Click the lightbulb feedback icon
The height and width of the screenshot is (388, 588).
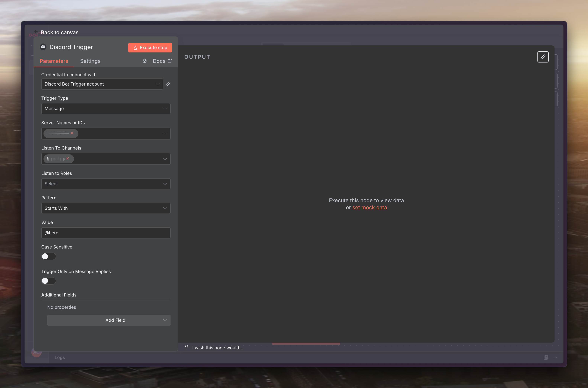(187, 347)
